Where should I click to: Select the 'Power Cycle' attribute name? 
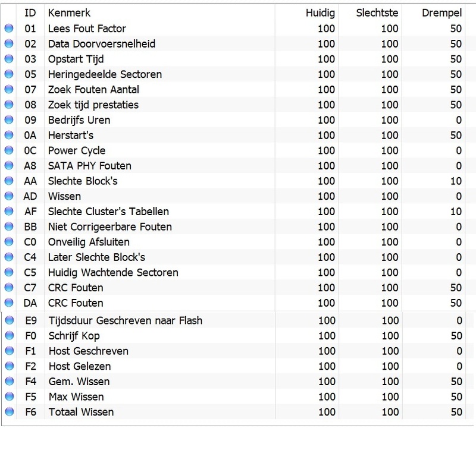coord(77,151)
